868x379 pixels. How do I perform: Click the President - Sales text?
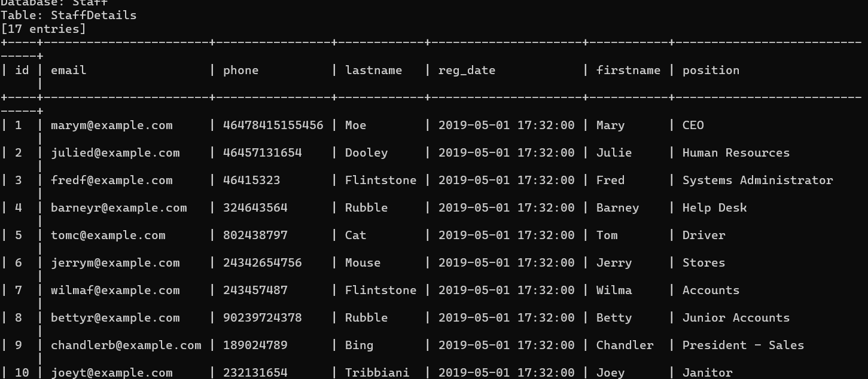coord(743,345)
